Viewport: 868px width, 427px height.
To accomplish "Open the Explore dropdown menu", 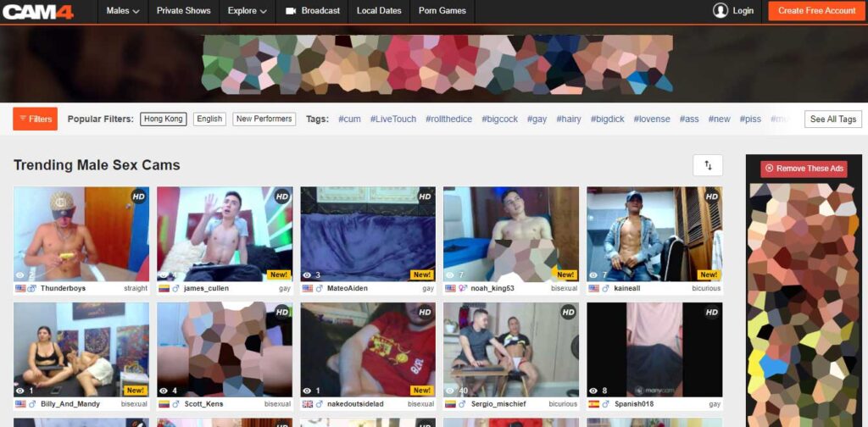I will pyautogui.click(x=247, y=11).
